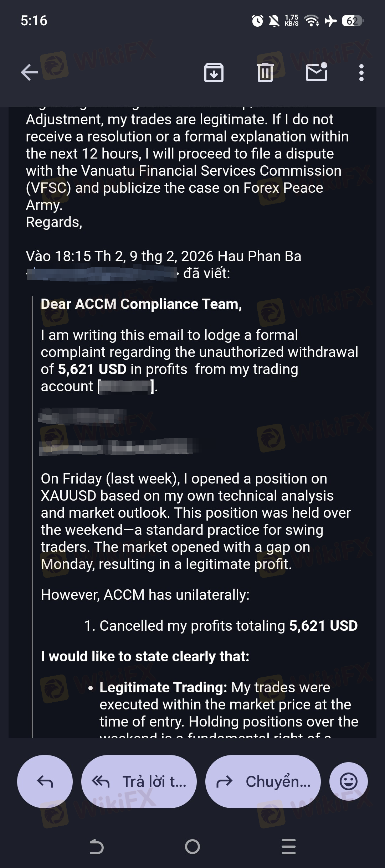This screenshot has width=385, height=868.
Task: Mark this email as unread
Action: (317, 72)
